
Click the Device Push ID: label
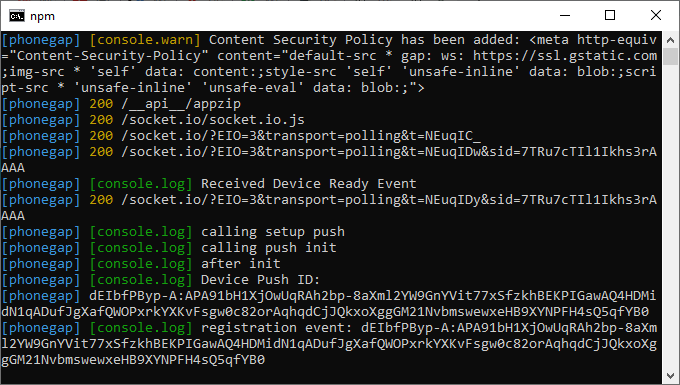(x=261, y=280)
